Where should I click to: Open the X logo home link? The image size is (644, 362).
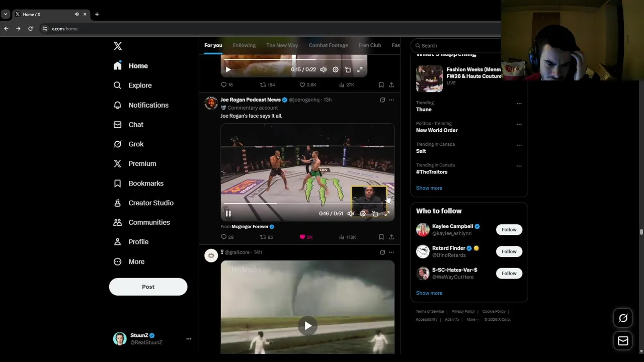(118, 46)
